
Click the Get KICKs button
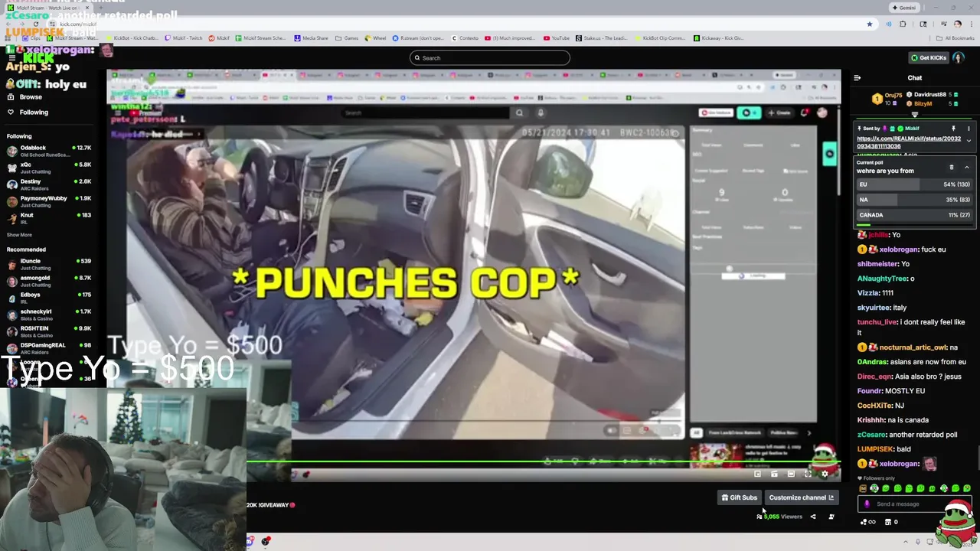[x=928, y=58]
